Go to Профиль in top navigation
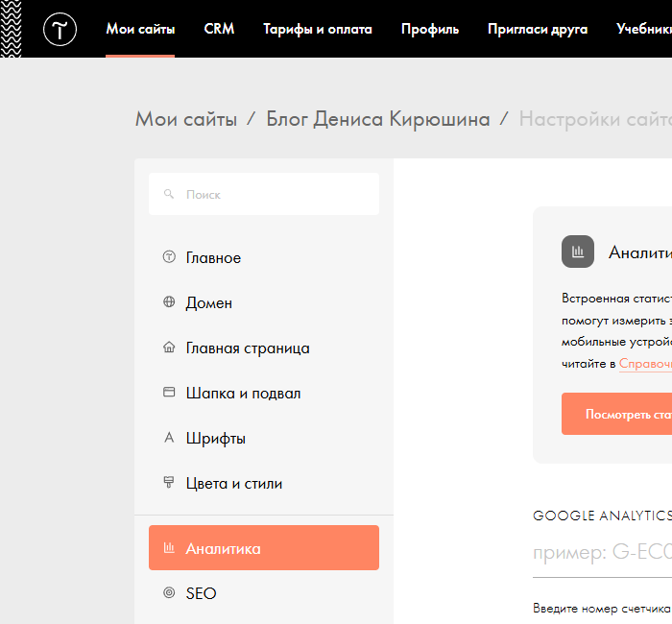 (x=430, y=29)
